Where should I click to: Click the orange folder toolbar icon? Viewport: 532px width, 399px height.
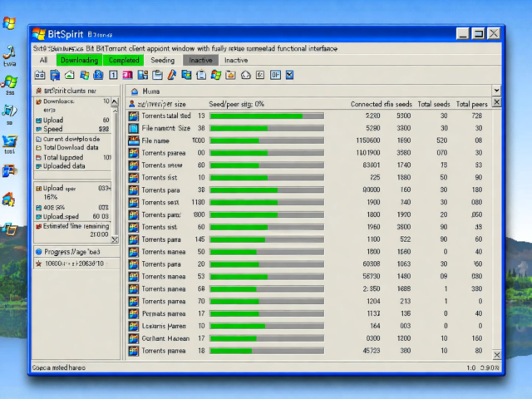(x=230, y=75)
